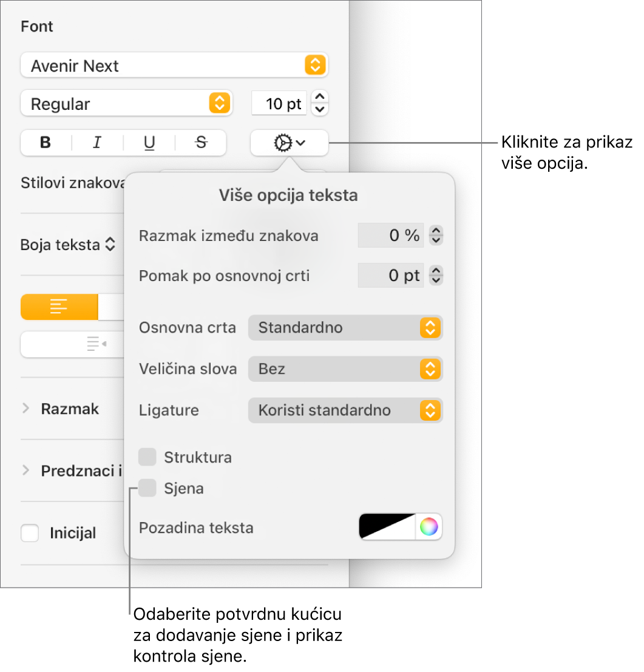Screen dimensions: 644x672
Task: Open the Boja teksta popup selector
Action: click(68, 245)
